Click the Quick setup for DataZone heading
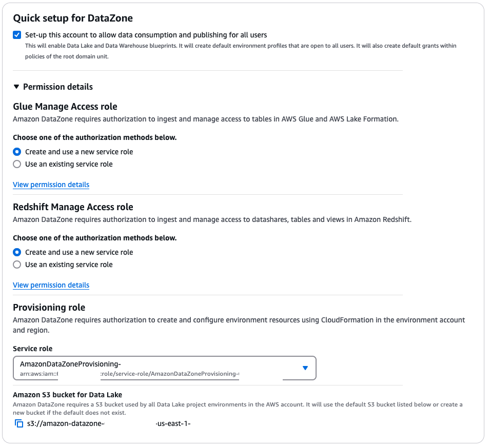The width and height of the screenshot is (490, 448). [x=73, y=18]
